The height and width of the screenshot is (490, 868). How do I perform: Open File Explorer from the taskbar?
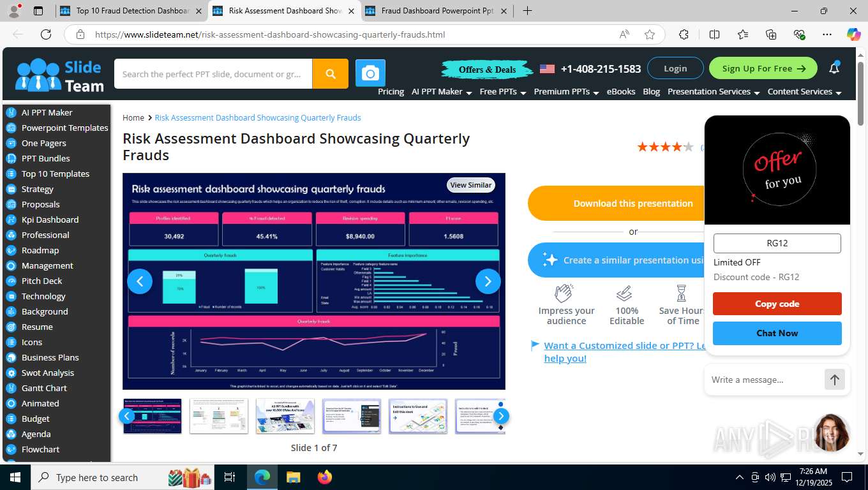tap(293, 477)
